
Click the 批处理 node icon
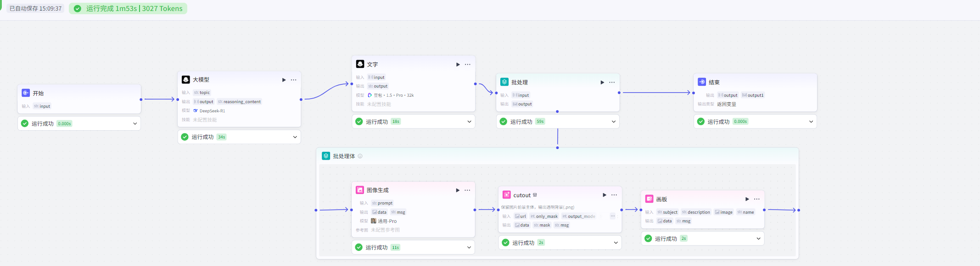pyautogui.click(x=504, y=82)
